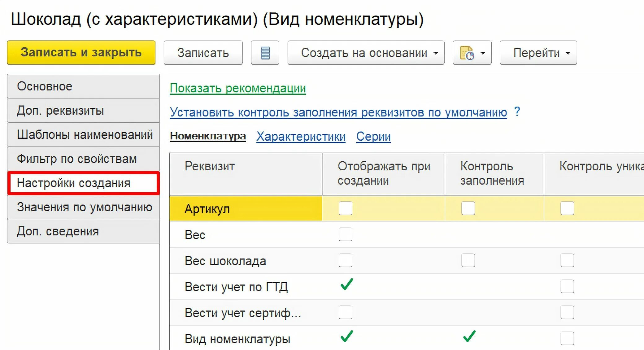Image resolution: width=644 pixels, height=350 pixels.
Task: Toggle uniqueness control checkbox for Артикул
Action: tap(567, 208)
